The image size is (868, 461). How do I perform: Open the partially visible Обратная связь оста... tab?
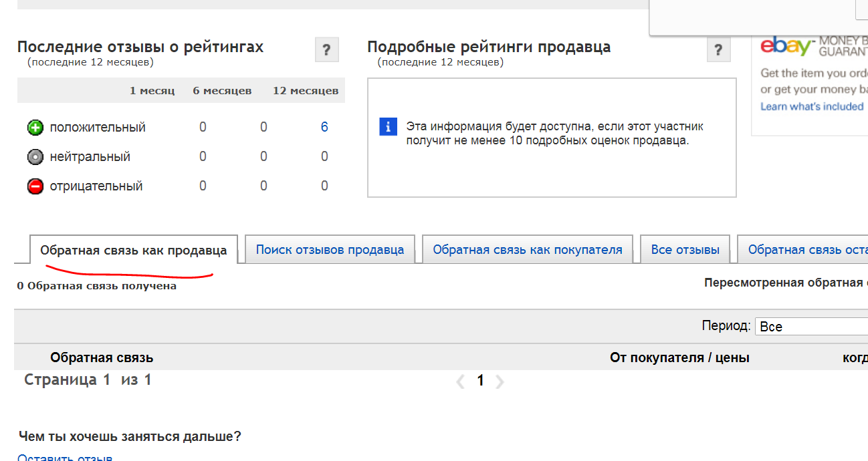806,250
